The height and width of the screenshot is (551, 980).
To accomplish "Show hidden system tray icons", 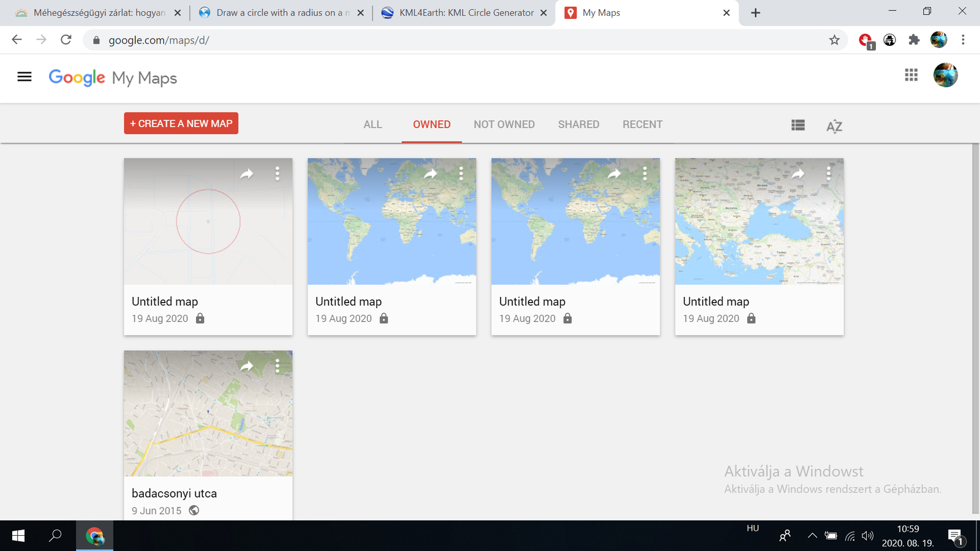I will [x=812, y=536].
